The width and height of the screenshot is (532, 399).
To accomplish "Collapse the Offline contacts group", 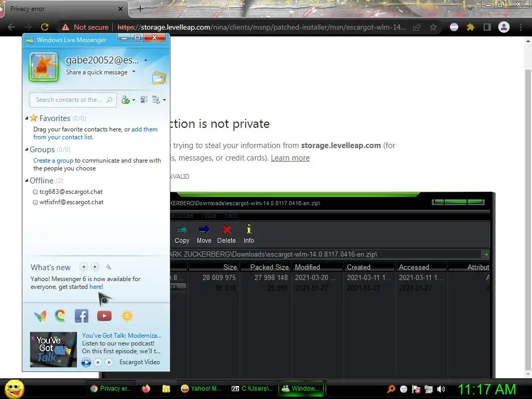I will 26,180.
